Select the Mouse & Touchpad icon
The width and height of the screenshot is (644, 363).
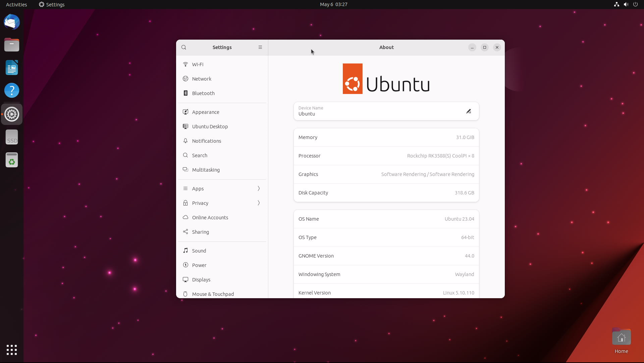tap(185, 294)
